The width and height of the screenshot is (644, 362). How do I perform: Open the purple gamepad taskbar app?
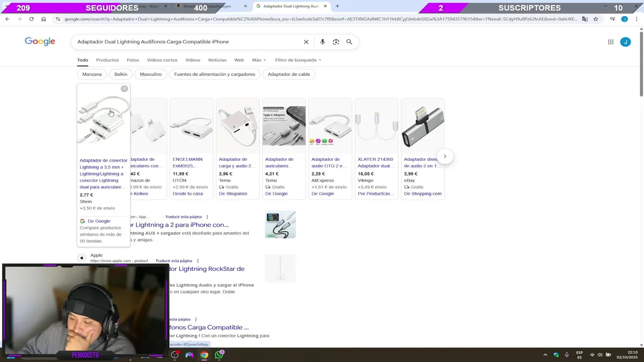pyautogui.click(x=189, y=355)
